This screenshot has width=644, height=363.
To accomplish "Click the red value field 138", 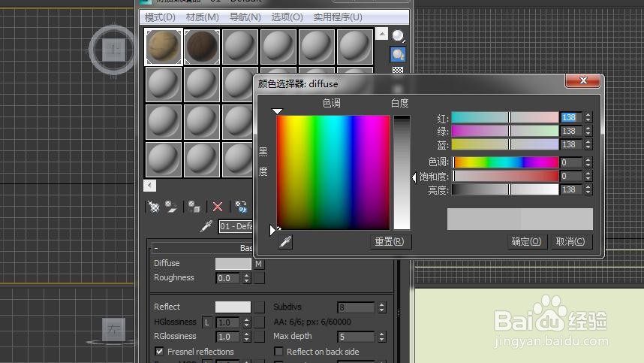I will (571, 117).
